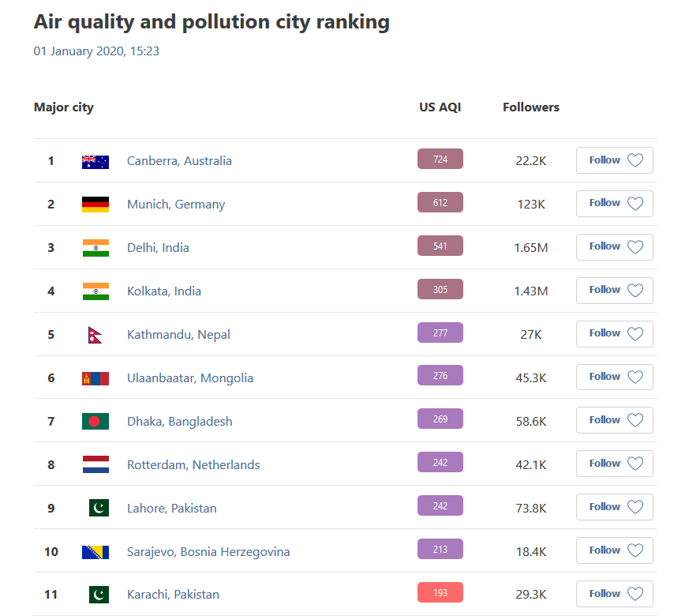The height and width of the screenshot is (616, 674).
Task: Toggle follow heart for Delhi, India
Action: 635,247
